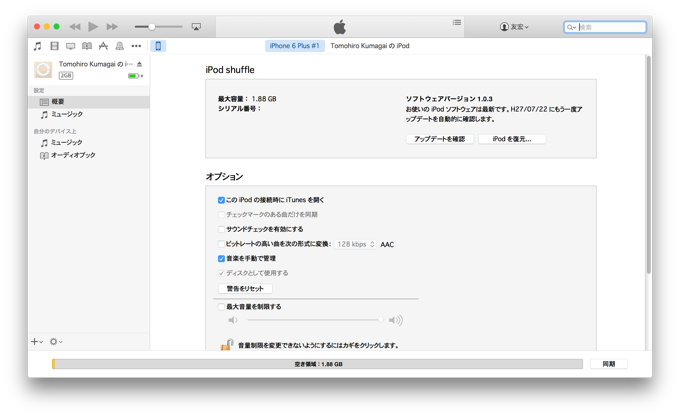The height and width of the screenshot is (417, 680).
Task: Click the Apple logo in status display
Action: (x=340, y=27)
